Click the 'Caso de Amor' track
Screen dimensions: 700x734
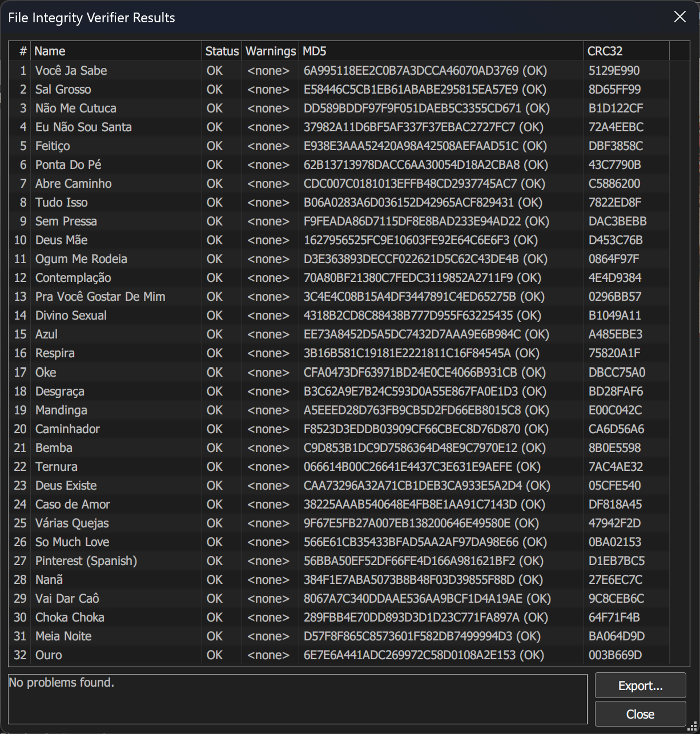73,504
